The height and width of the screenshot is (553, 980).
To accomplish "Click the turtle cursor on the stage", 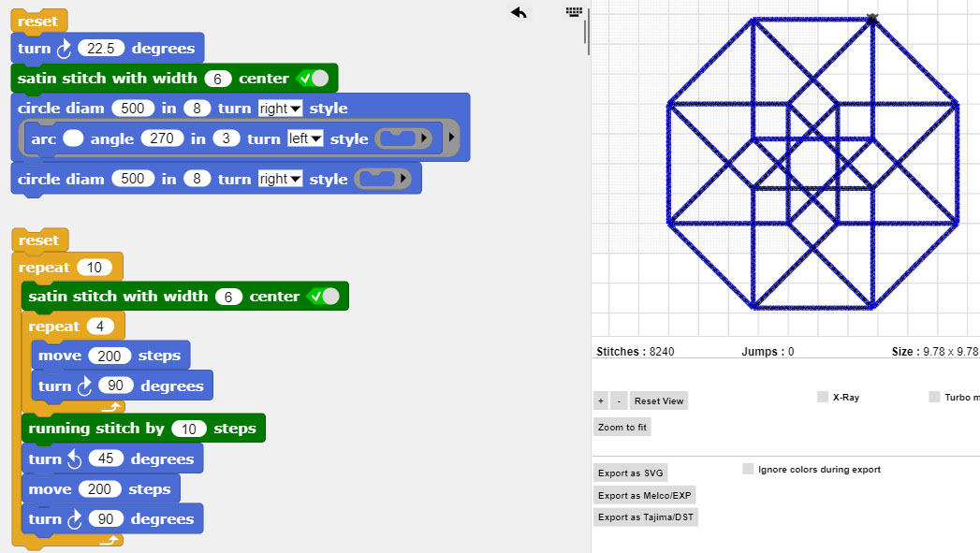I will tap(871, 20).
